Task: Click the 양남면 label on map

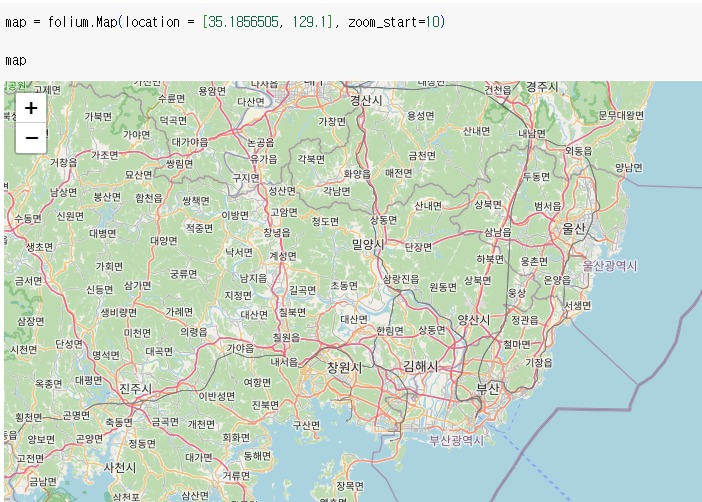Action: [x=629, y=167]
